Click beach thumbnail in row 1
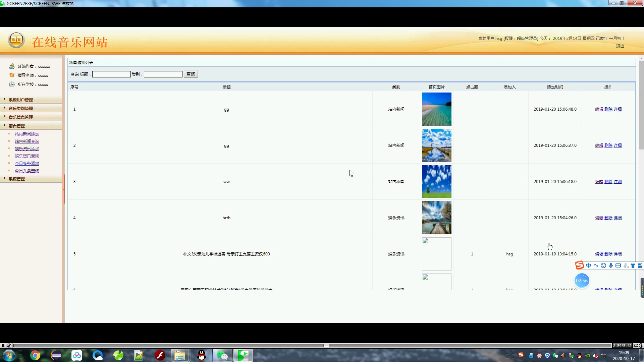Image resolution: width=644 pixels, height=362 pixels. point(436,109)
